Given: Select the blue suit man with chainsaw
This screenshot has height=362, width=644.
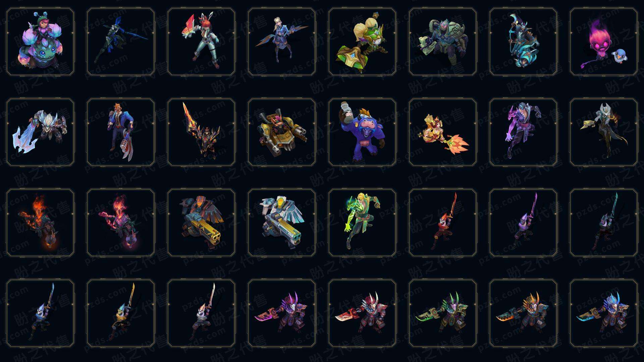Looking at the screenshot, I should click(121, 132).
